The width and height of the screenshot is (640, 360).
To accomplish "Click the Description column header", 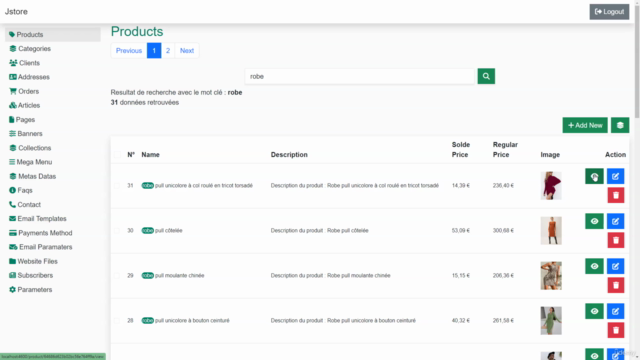I will point(289,155).
